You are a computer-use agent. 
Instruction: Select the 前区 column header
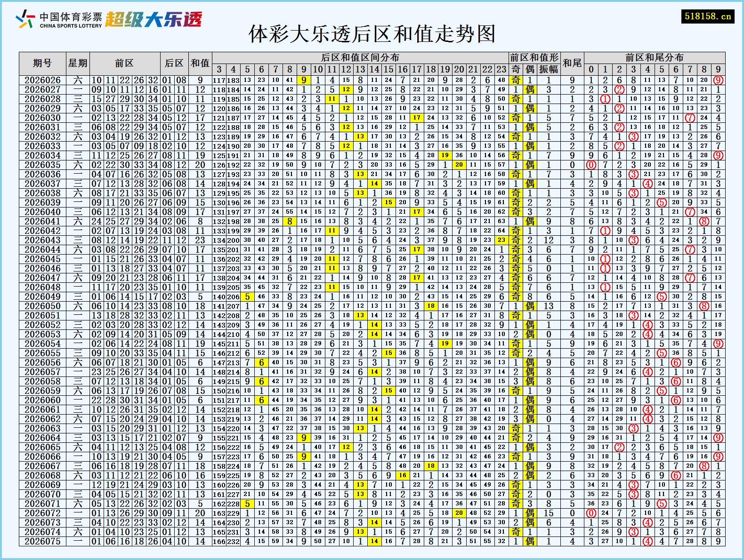pyautogui.click(x=125, y=63)
